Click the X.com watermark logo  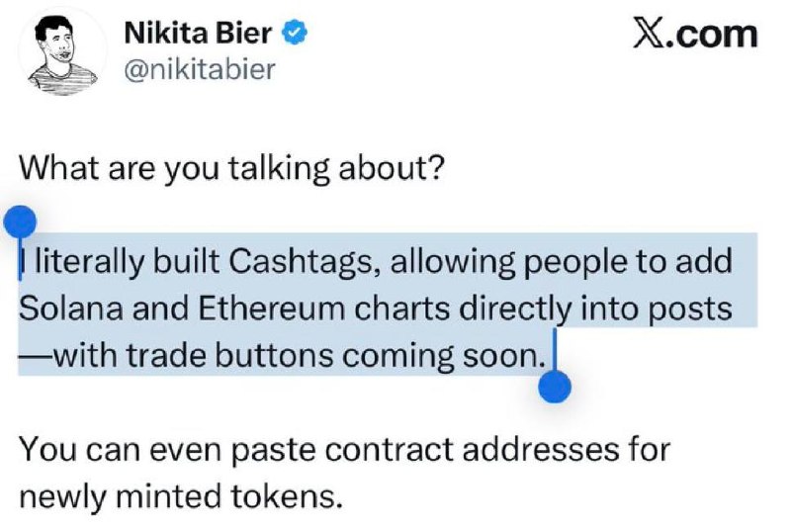click(695, 34)
